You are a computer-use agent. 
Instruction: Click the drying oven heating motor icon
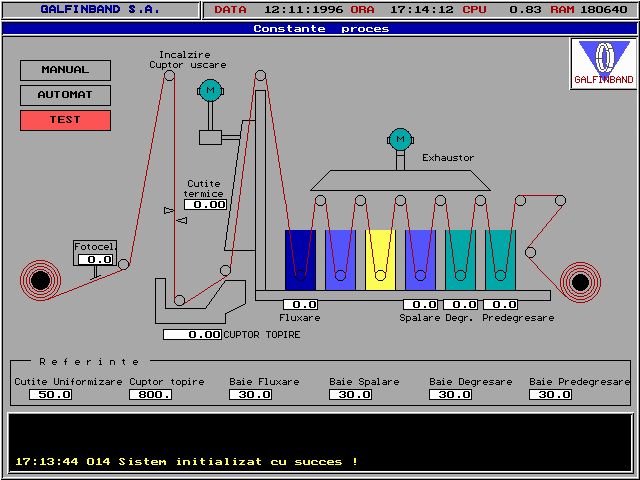pos(210,91)
